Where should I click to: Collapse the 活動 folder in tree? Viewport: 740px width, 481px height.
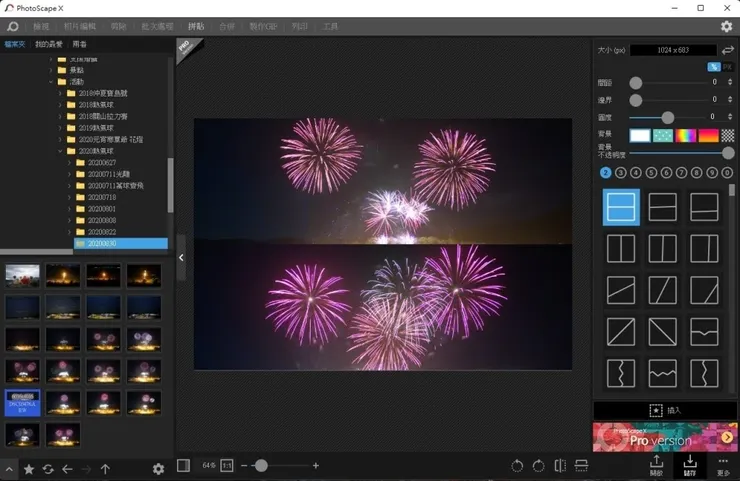click(x=51, y=82)
